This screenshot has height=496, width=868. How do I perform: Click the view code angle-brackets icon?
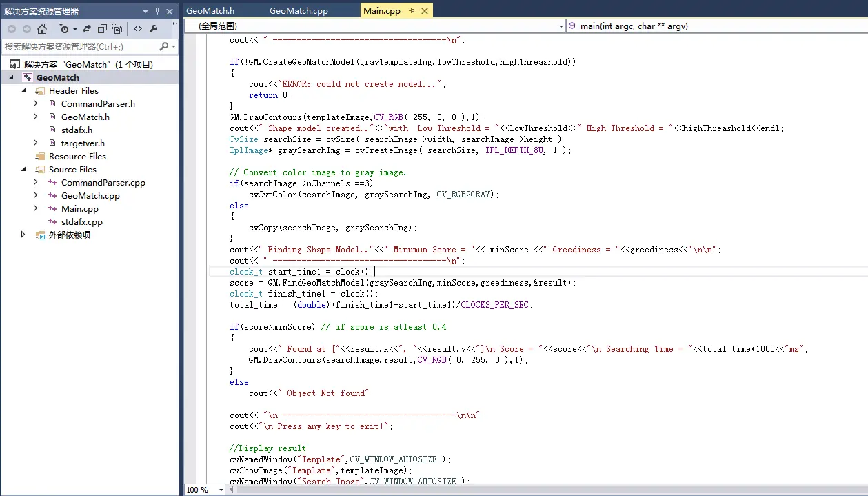click(138, 29)
